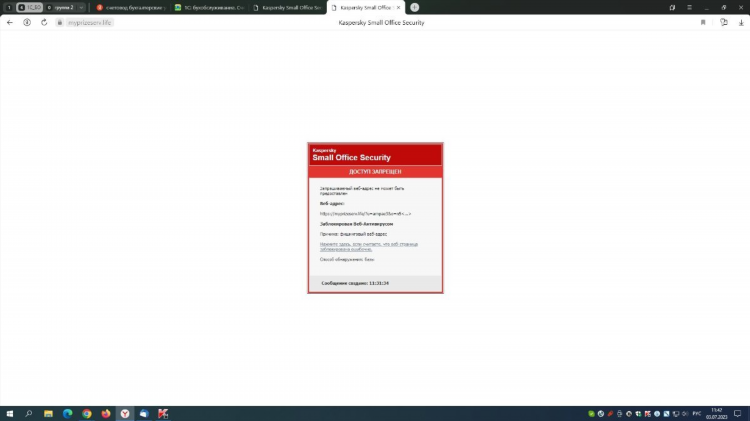Open network status in system tray

676,414
